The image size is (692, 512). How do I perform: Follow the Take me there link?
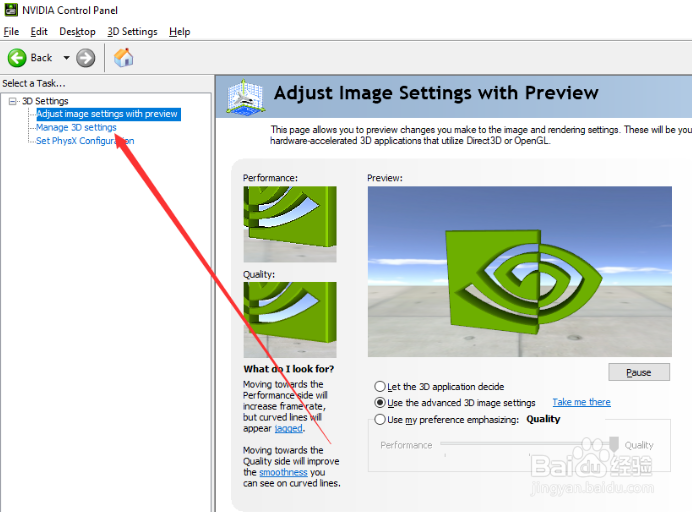pyautogui.click(x=581, y=402)
